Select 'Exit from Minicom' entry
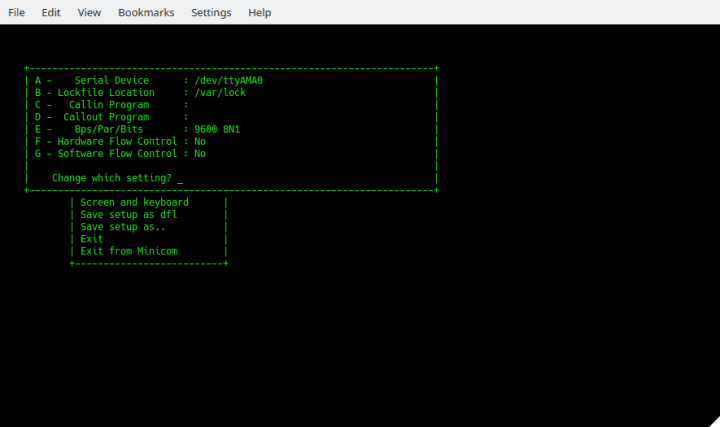Image resolution: width=720 pixels, height=427 pixels. (x=129, y=251)
